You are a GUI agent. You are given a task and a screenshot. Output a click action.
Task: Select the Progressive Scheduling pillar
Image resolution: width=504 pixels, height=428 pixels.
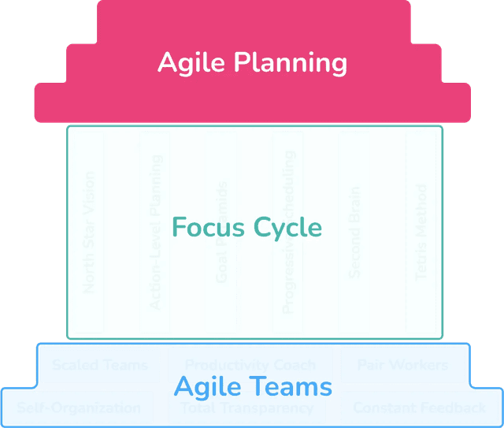coord(289,233)
